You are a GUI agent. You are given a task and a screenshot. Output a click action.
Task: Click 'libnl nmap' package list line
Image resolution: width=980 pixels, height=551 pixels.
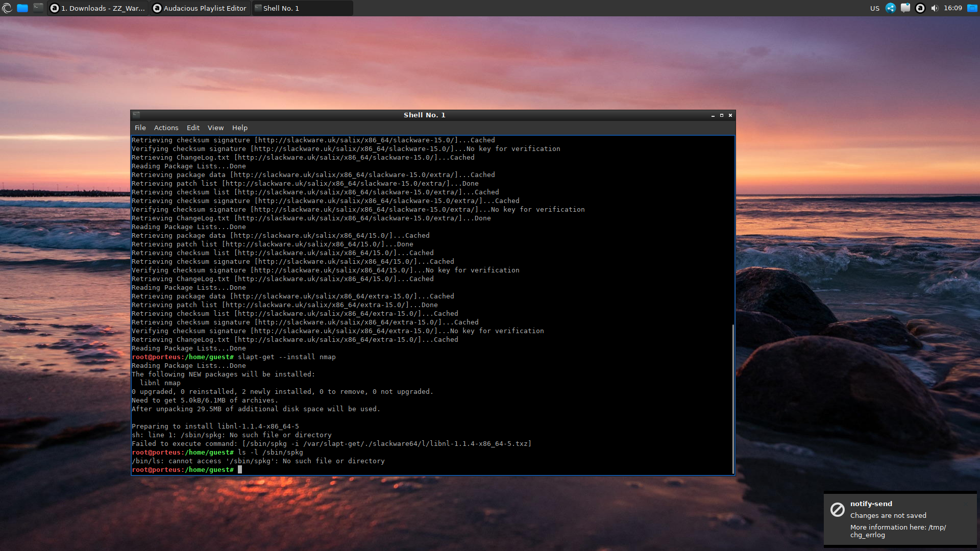click(x=160, y=383)
